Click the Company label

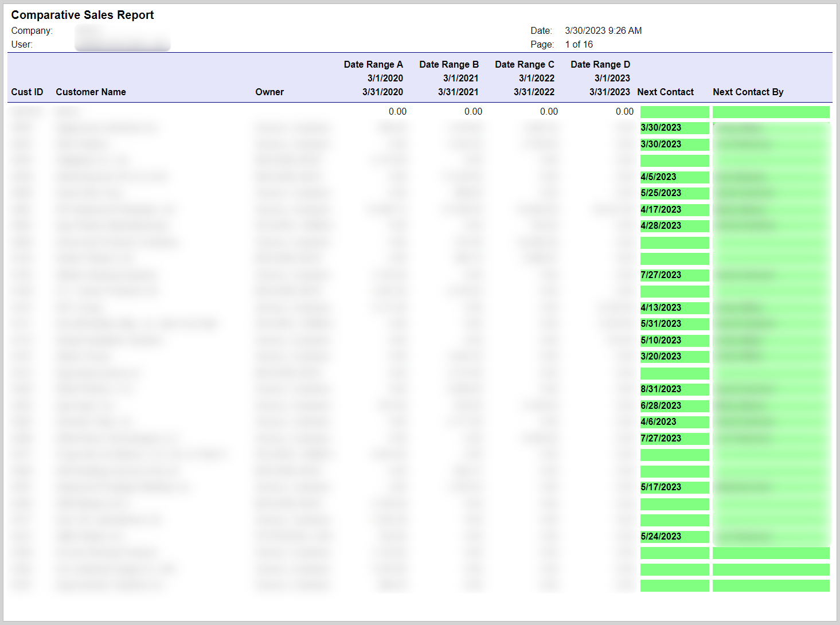point(32,30)
